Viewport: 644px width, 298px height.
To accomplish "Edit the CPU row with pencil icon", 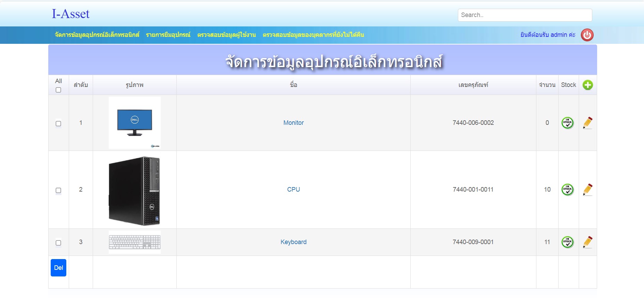I will tap(587, 190).
